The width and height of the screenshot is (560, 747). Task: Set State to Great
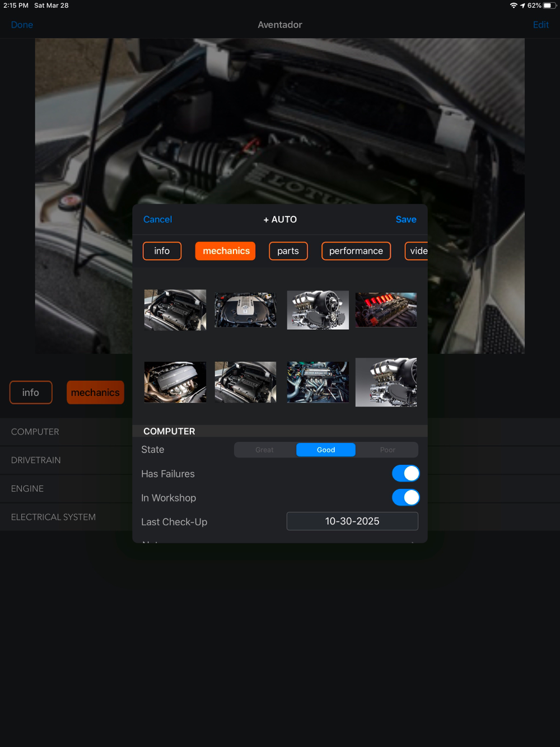tap(265, 450)
